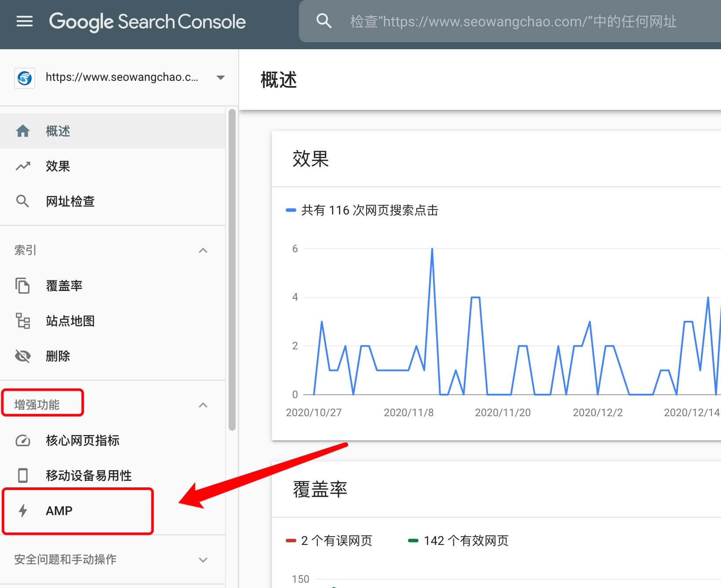The height and width of the screenshot is (588, 721).
Task: Open the 删除 sidebar item
Action: click(58, 356)
